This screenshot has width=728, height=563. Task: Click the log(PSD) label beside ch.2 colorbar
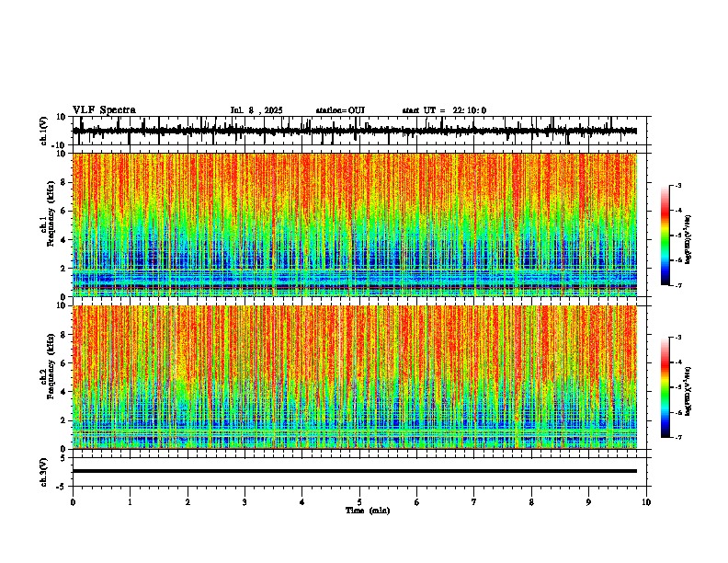688,391
